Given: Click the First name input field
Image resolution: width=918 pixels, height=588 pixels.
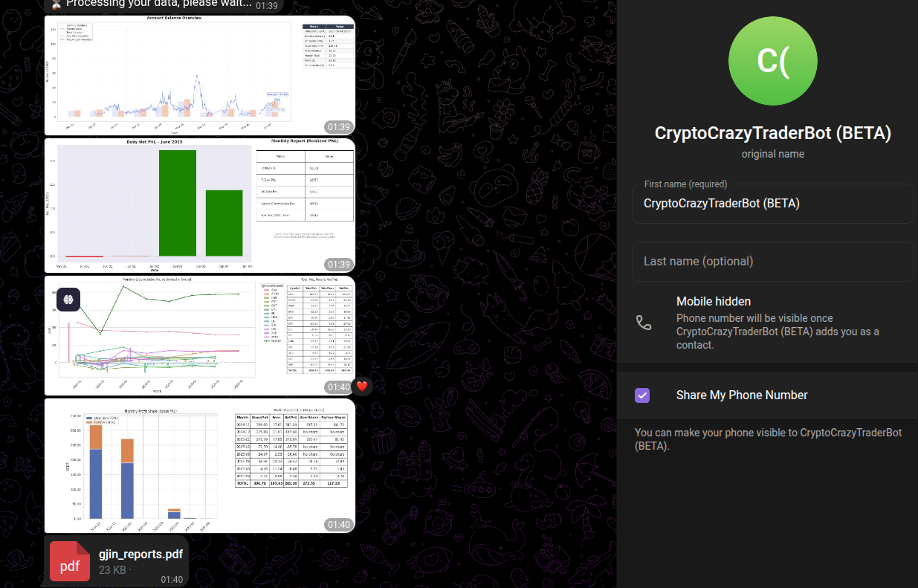Looking at the screenshot, I should pos(772,204).
